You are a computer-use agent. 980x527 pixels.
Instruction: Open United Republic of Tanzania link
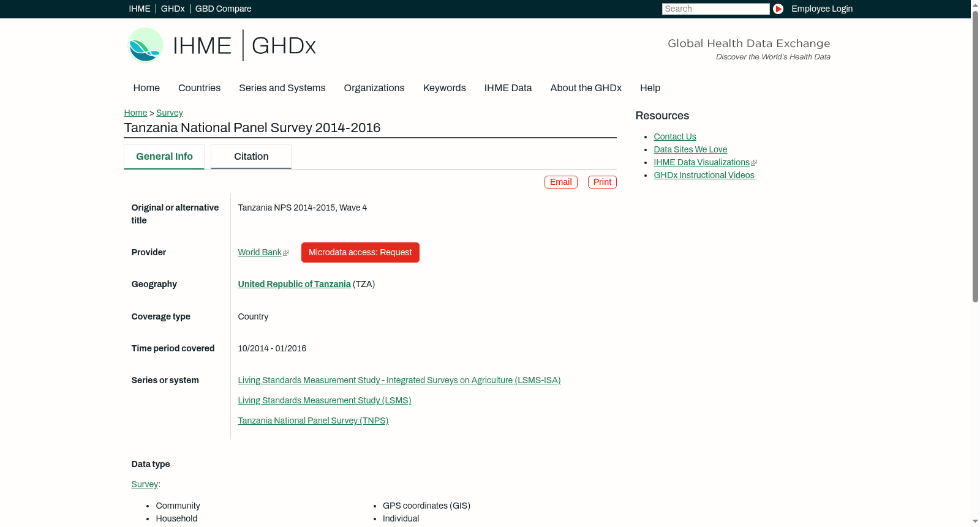(x=294, y=284)
